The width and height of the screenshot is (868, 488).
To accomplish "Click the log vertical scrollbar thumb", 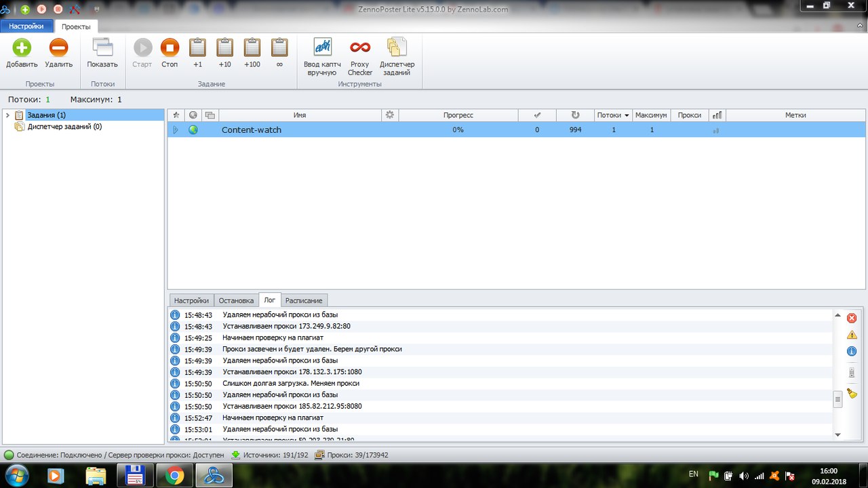I will point(837,399).
